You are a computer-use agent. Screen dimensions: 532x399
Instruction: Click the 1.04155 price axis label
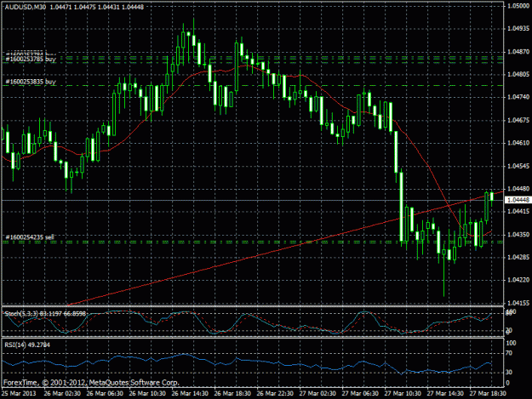518,303
